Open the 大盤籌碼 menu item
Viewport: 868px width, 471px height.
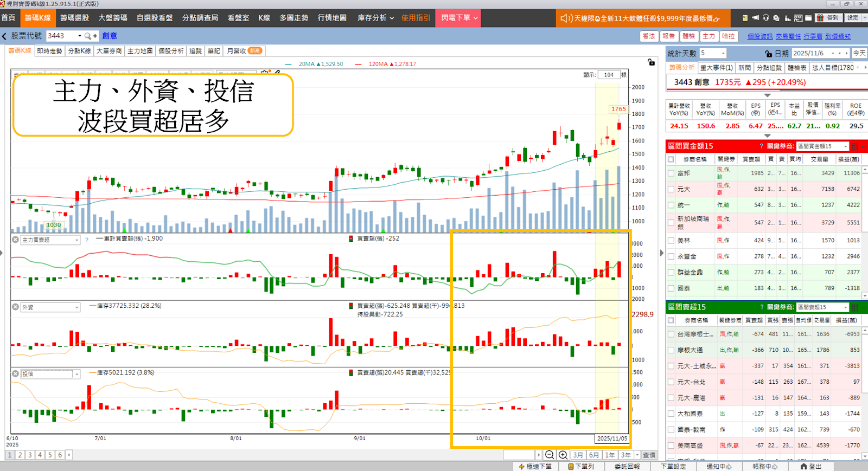click(113, 18)
